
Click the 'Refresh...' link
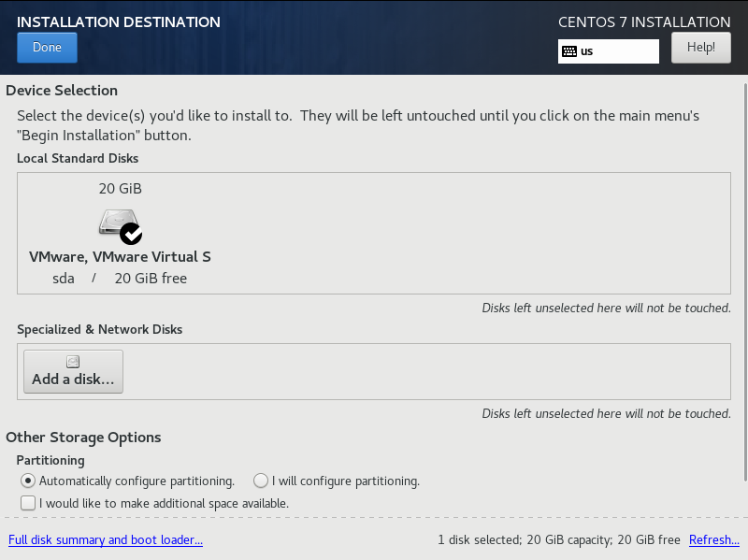click(714, 539)
